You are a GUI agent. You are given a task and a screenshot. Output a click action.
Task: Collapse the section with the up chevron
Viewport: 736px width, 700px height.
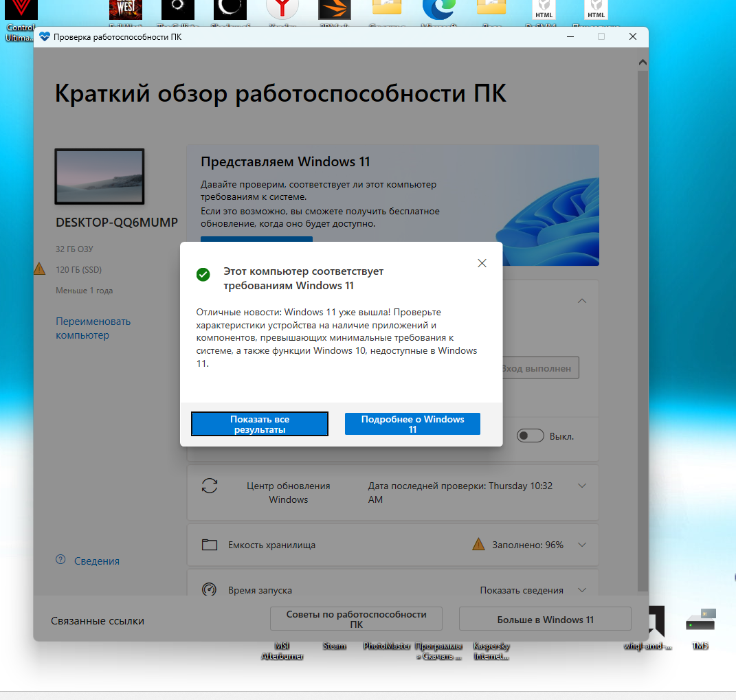pos(582,301)
